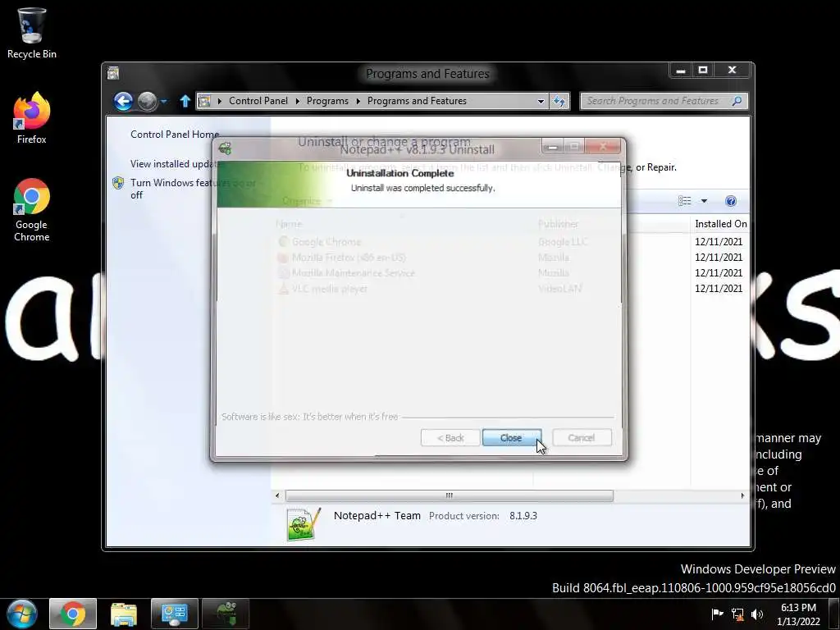
Task: Open Chrome from the taskbar
Action: [x=73, y=614]
